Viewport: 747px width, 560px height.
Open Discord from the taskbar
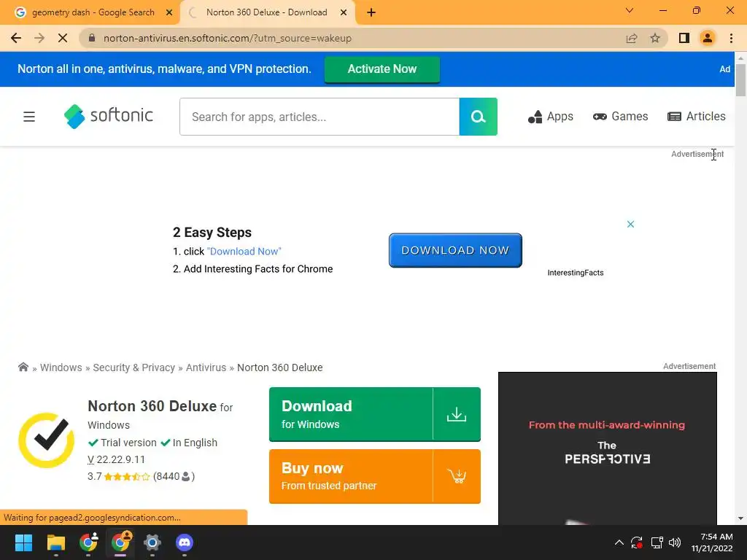pos(185,542)
